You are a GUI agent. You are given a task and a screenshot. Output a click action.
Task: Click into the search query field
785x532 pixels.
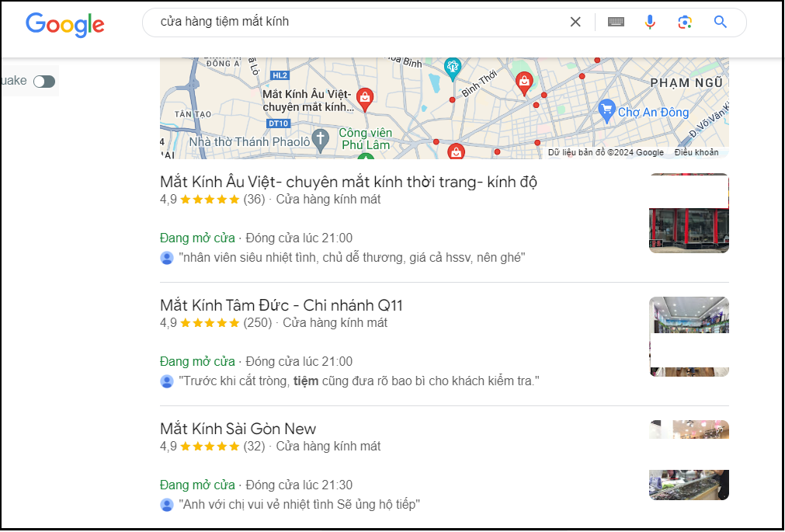click(x=360, y=22)
